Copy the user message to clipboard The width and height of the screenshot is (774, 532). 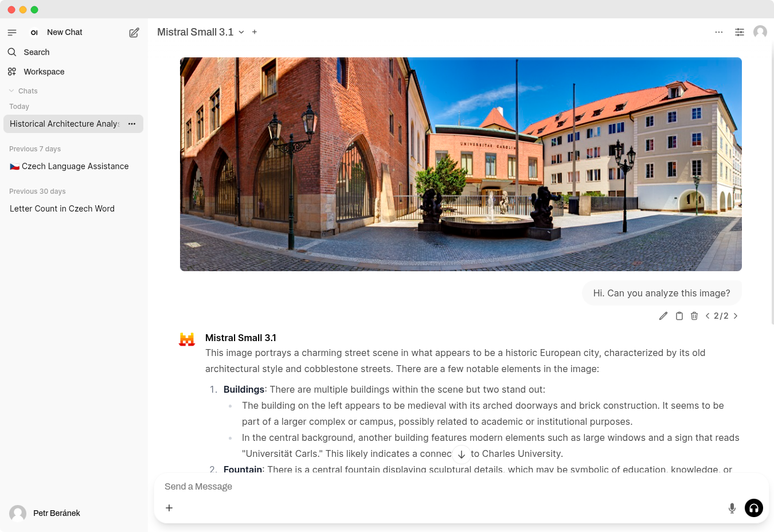click(679, 316)
